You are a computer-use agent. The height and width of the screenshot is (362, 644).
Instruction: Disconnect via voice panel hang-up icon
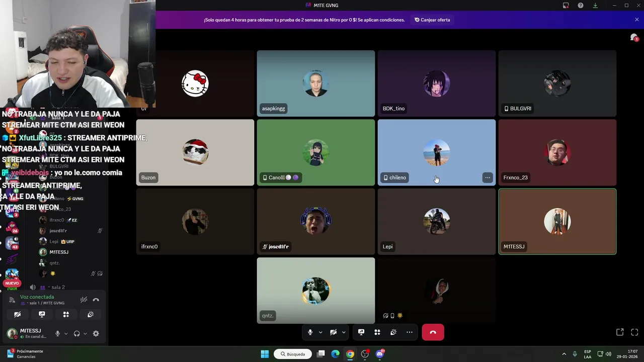tap(96, 300)
